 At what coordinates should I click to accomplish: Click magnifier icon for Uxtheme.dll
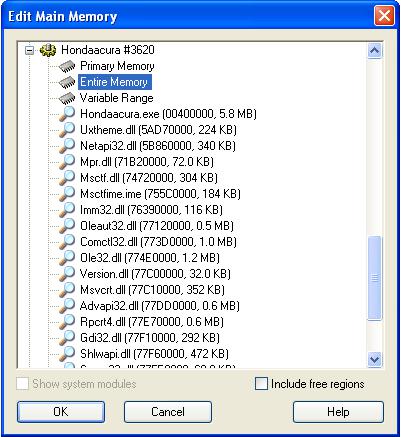coord(67,130)
